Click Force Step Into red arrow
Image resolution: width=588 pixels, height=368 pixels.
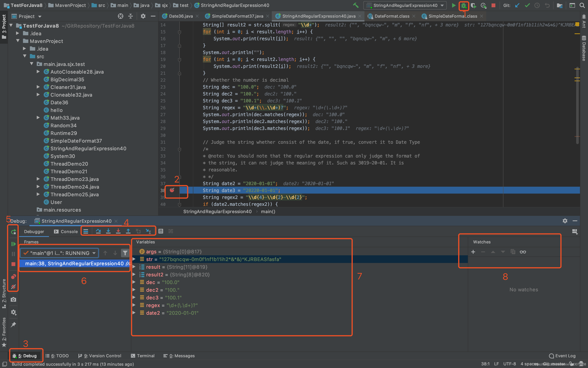coord(118,231)
